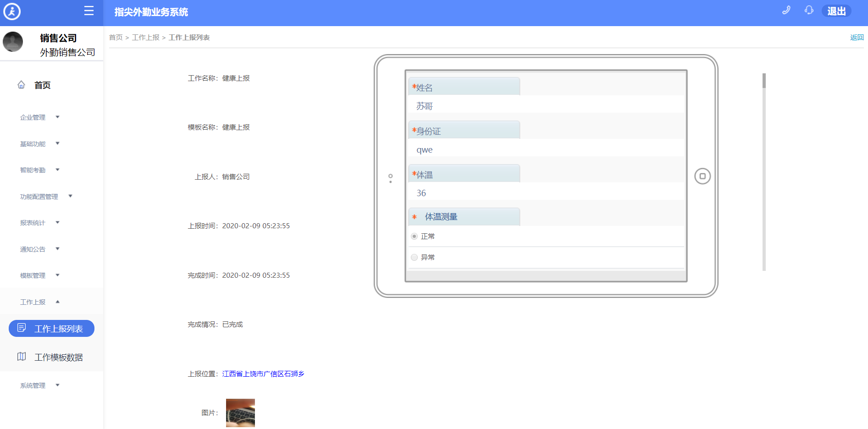
Task: Click the 返回 link
Action: (856, 38)
